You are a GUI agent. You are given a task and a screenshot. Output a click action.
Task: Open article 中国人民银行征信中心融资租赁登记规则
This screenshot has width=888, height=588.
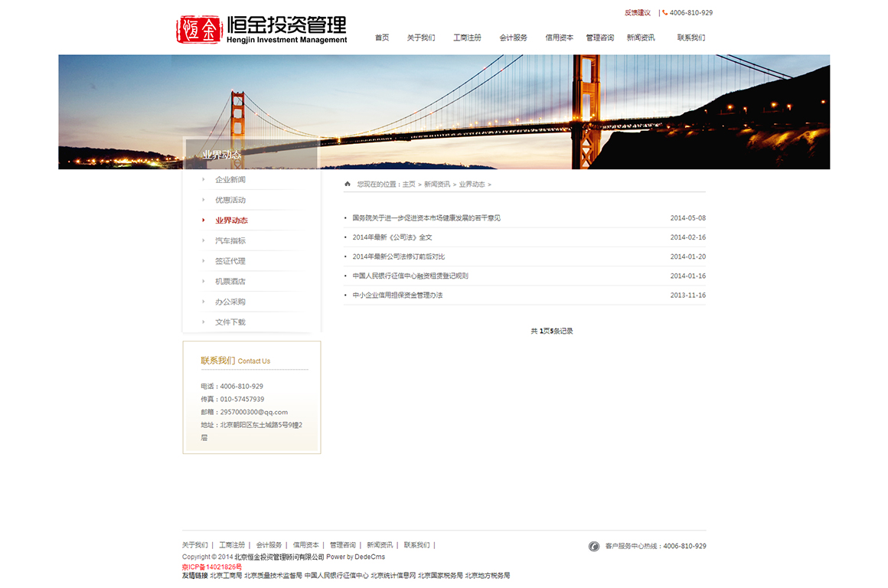(410, 276)
